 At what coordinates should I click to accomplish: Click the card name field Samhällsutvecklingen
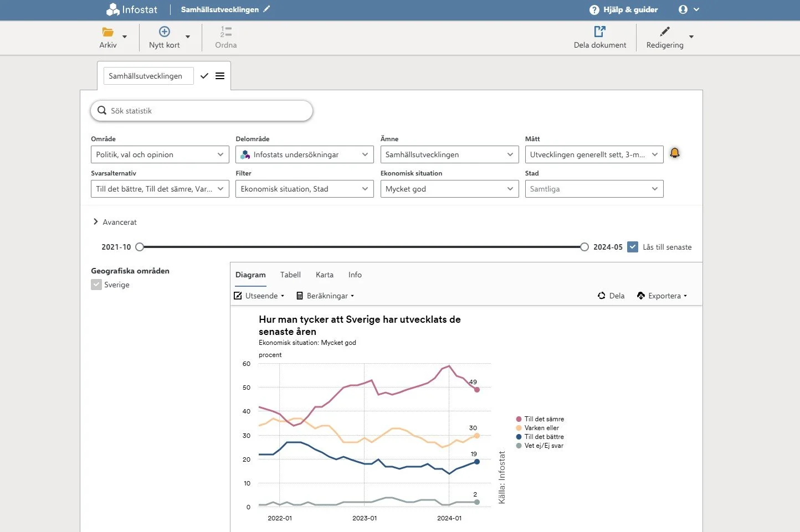(x=148, y=76)
